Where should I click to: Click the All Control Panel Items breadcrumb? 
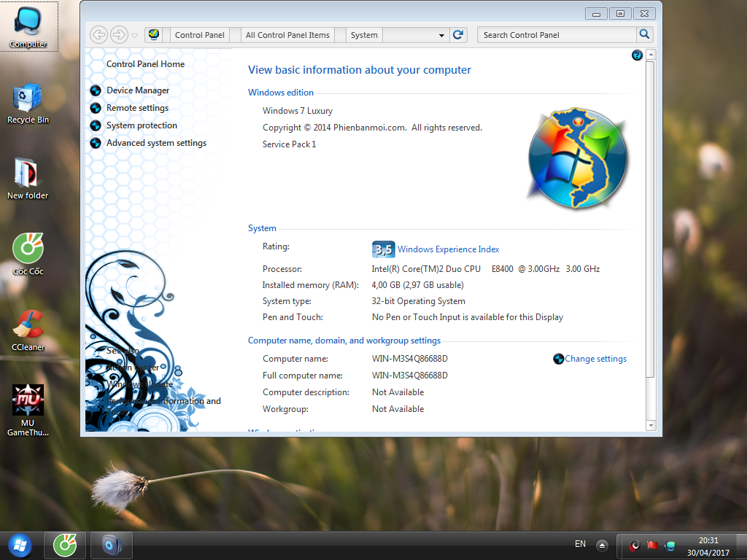tap(287, 35)
